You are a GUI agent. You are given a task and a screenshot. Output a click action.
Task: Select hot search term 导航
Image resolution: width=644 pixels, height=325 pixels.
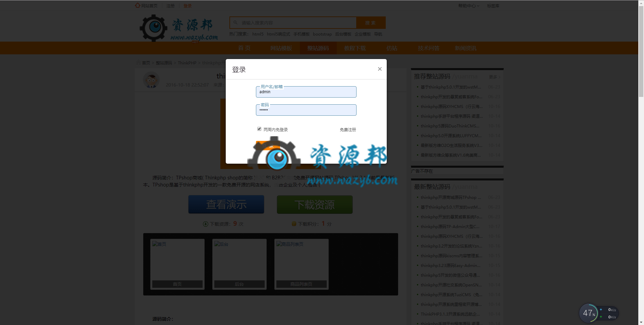pos(378,34)
